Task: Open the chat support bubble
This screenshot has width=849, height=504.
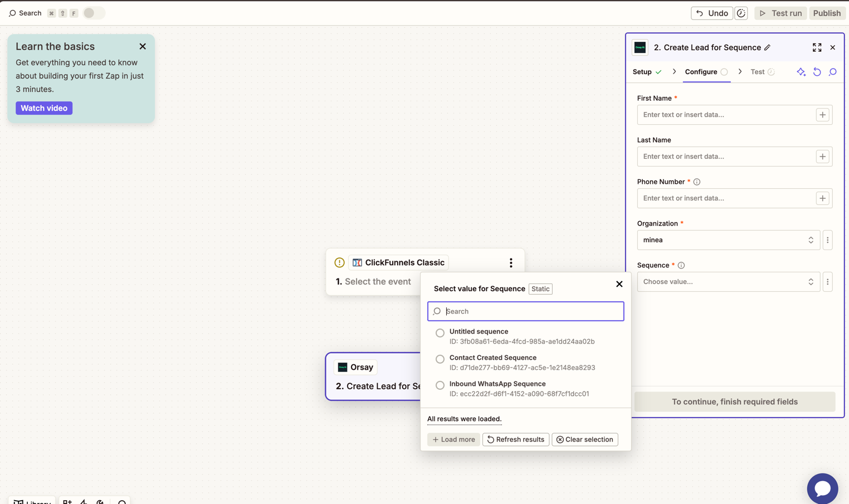Action: (822, 488)
